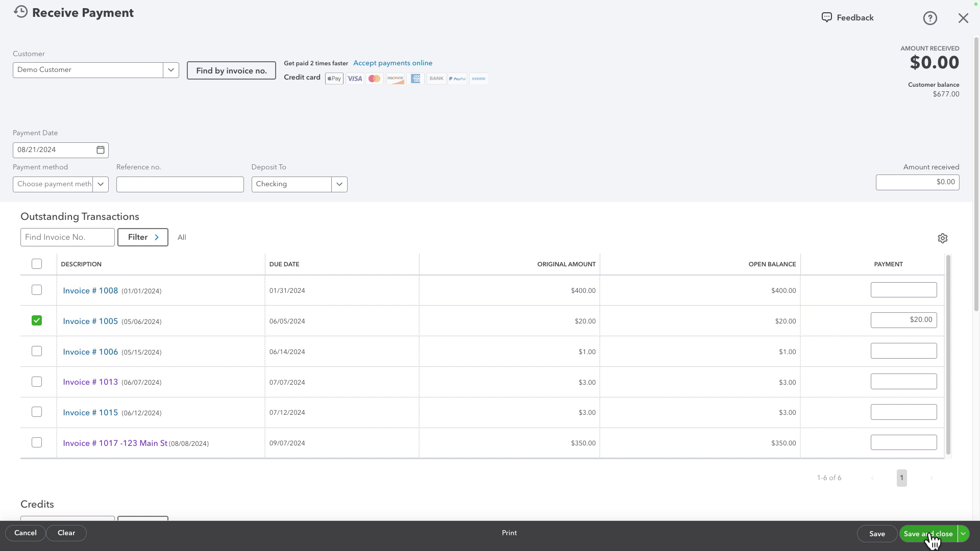Click Find by invoice no. button
The height and width of the screenshot is (551, 980).
click(231, 70)
